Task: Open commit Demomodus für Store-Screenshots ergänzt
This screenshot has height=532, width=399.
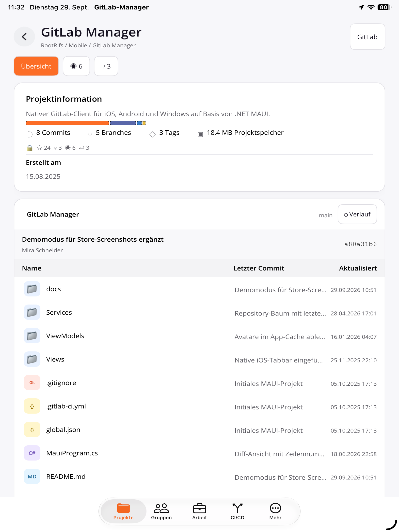Action: (93, 239)
